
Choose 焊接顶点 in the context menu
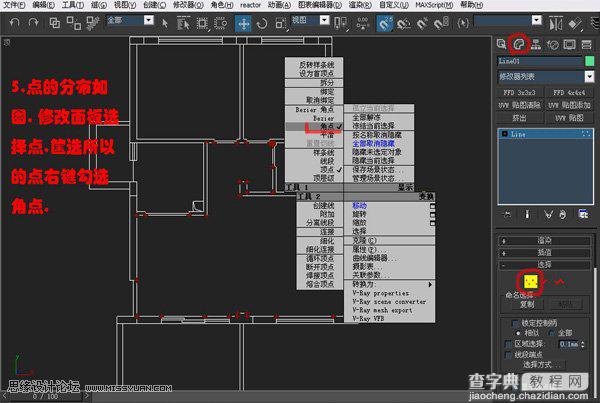pos(320,276)
